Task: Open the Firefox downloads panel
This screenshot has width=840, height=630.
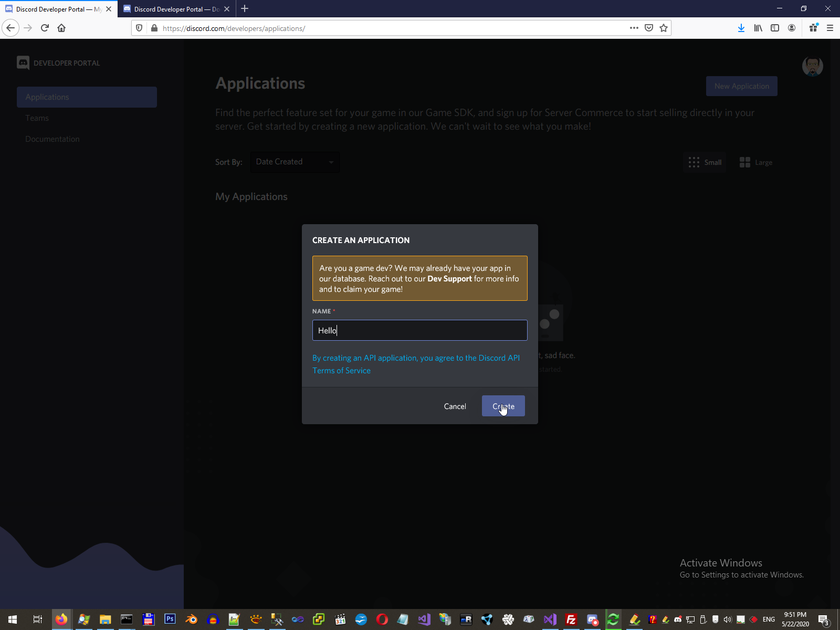Action: tap(741, 28)
